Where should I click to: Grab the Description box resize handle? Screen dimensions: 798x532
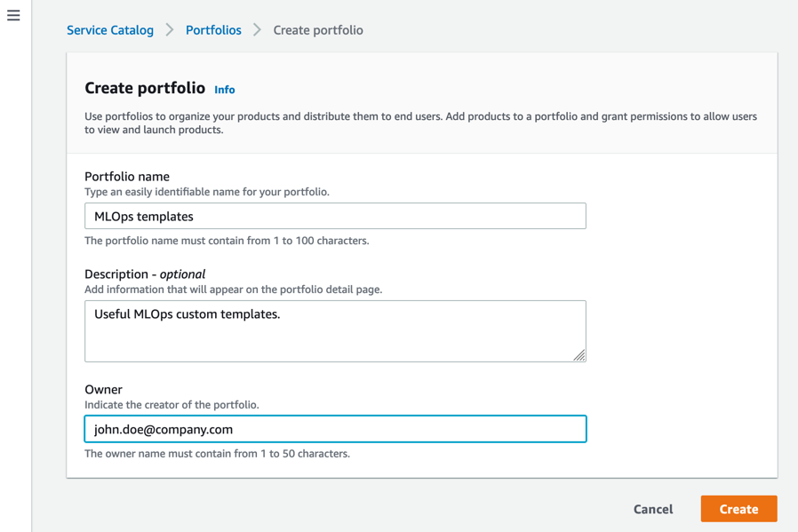click(579, 355)
